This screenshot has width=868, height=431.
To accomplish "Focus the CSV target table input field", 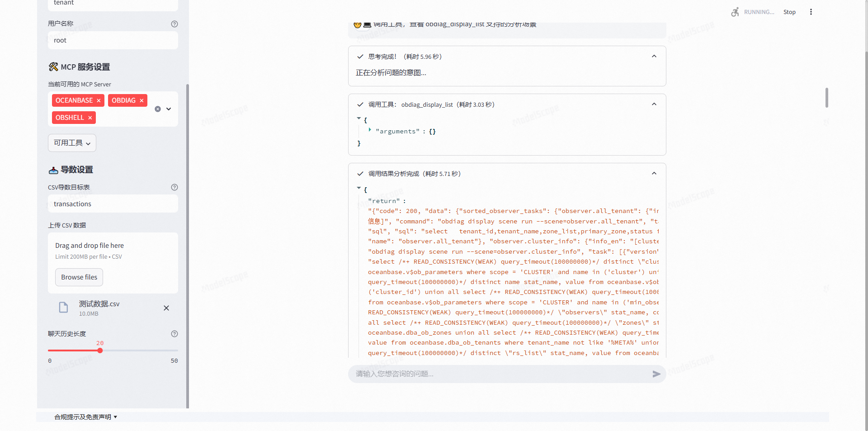I will click(x=113, y=204).
